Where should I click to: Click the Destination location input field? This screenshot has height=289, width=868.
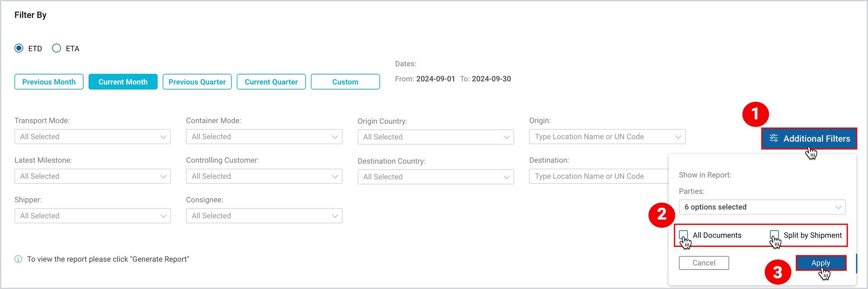point(599,176)
